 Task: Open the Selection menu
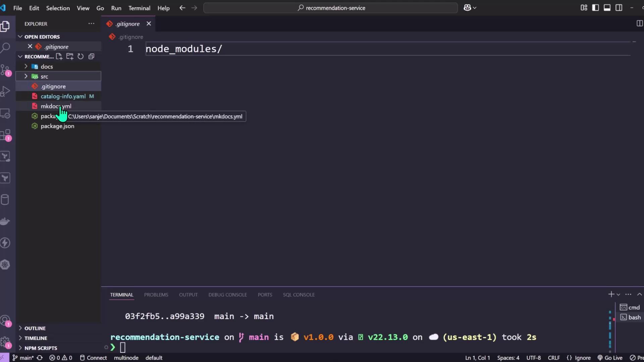(58, 8)
